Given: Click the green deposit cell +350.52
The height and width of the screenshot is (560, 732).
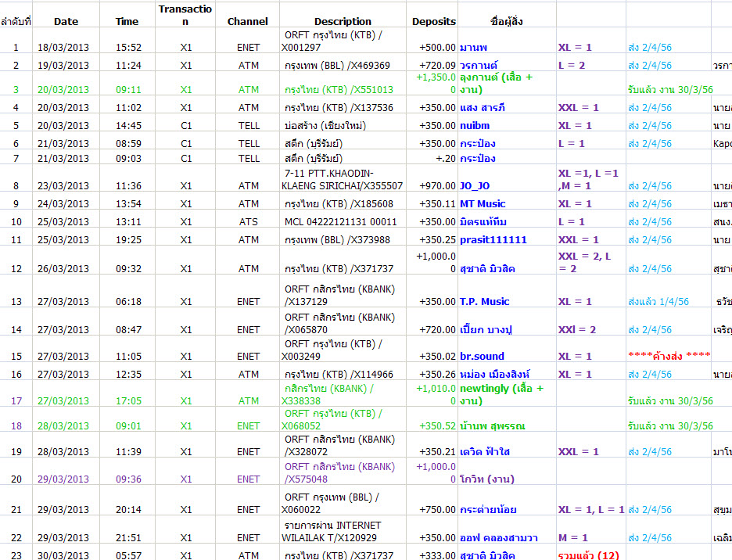Looking at the screenshot, I should [432, 419].
